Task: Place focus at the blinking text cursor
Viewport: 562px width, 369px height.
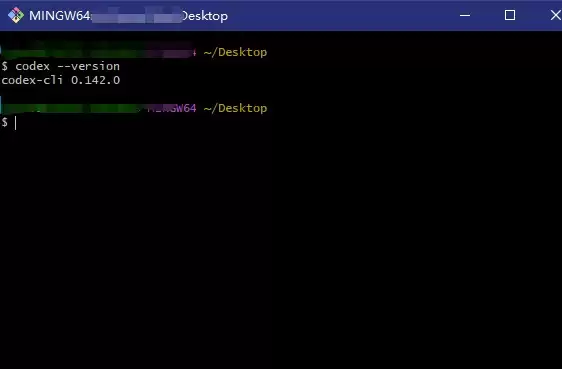Action: [x=15, y=123]
